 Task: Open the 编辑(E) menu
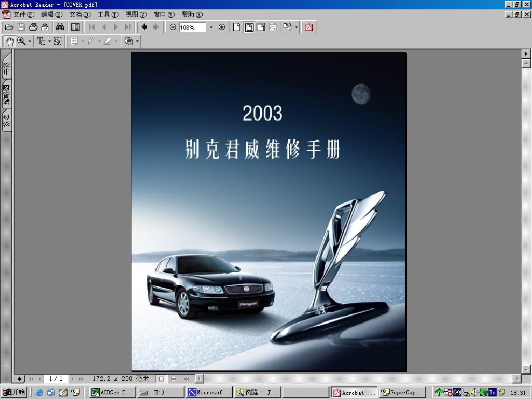(52, 15)
